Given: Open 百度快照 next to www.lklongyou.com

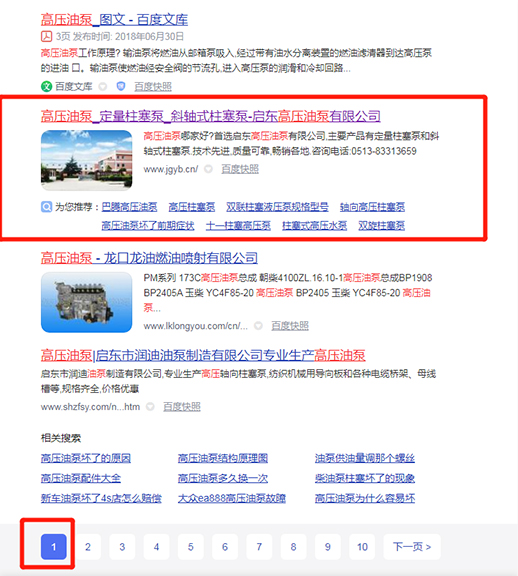Looking at the screenshot, I should tap(290, 326).
